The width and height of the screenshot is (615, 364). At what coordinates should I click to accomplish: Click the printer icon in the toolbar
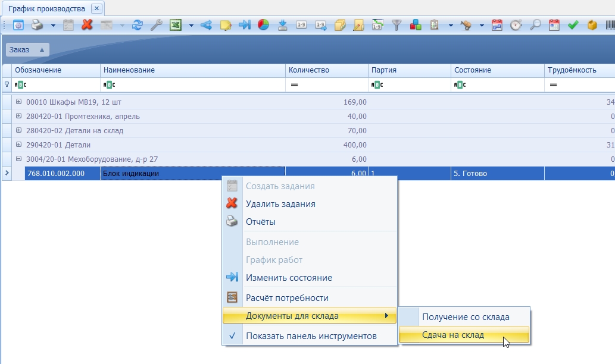coord(37,25)
